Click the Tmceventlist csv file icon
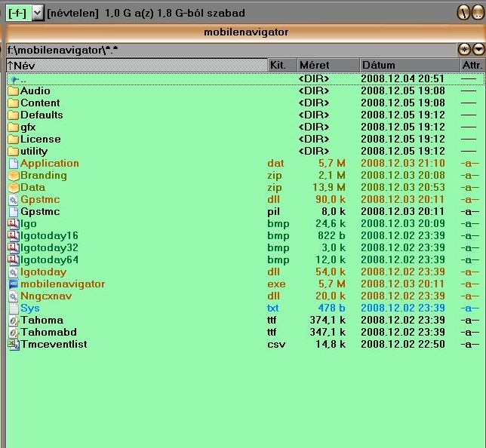The image size is (486, 448). coord(14,345)
